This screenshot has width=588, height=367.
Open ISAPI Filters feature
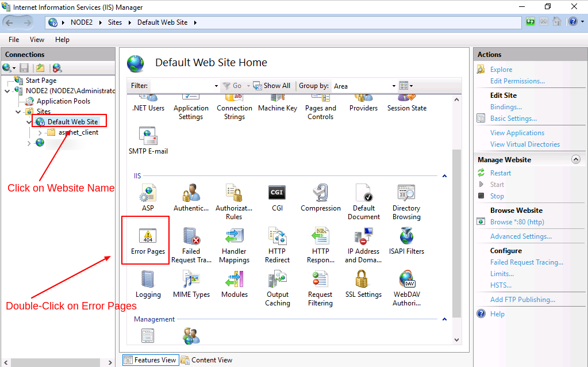(406, 241)
